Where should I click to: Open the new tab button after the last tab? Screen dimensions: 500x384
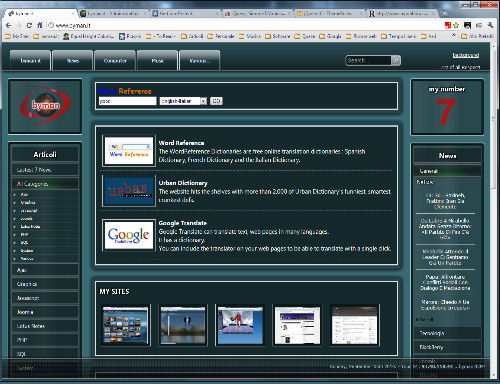tap(444, 13)
